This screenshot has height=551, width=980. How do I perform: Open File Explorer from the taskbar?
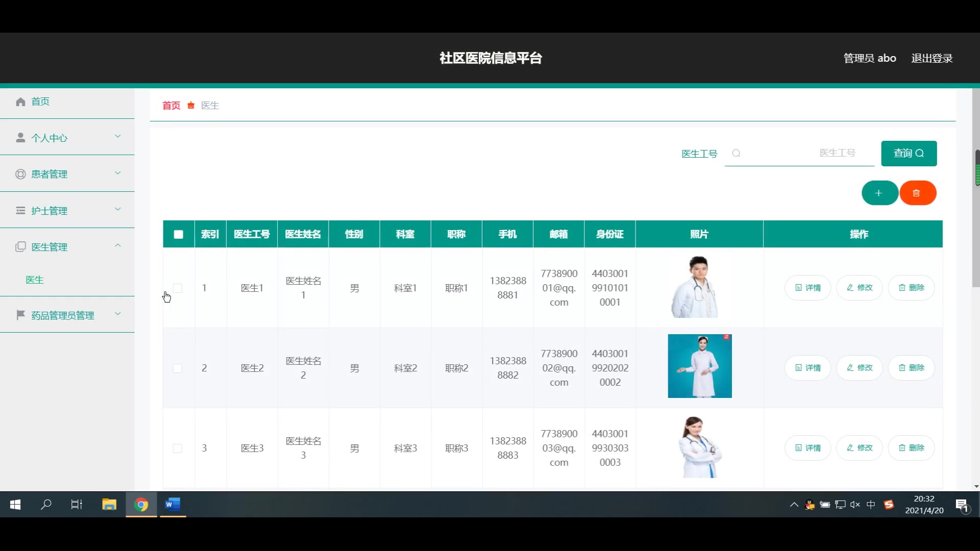coord(109,505)
